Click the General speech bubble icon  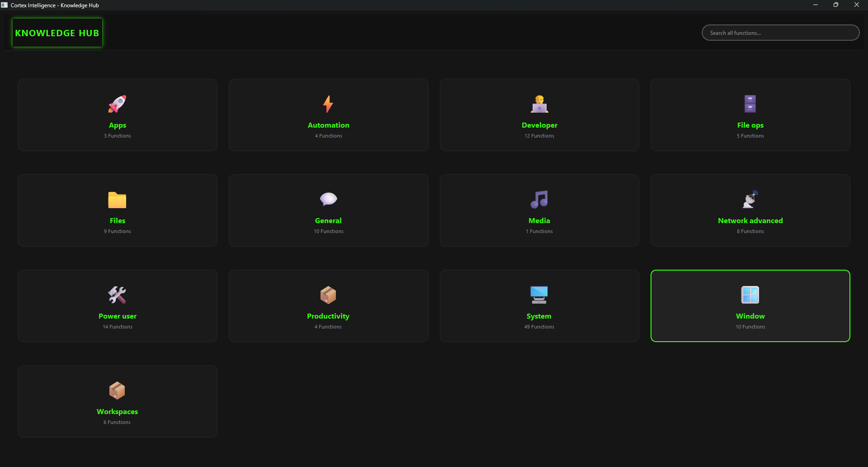tap(328, 199)
